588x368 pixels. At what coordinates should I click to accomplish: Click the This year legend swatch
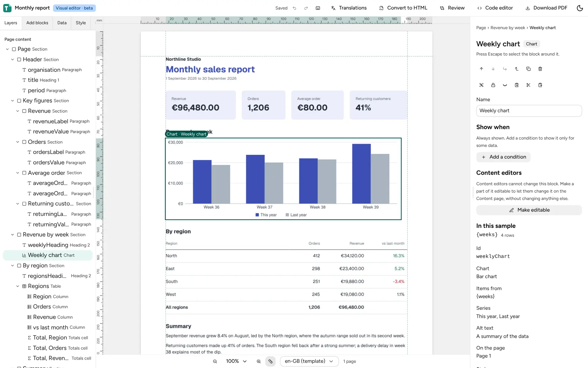pyautogui.click(x=257, y=215)
